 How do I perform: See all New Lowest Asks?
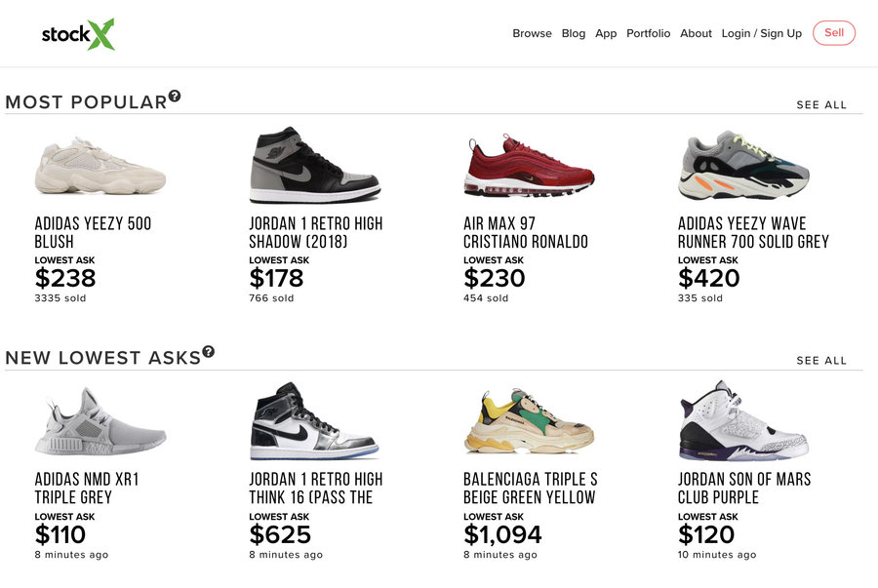(x=821, y=360)
